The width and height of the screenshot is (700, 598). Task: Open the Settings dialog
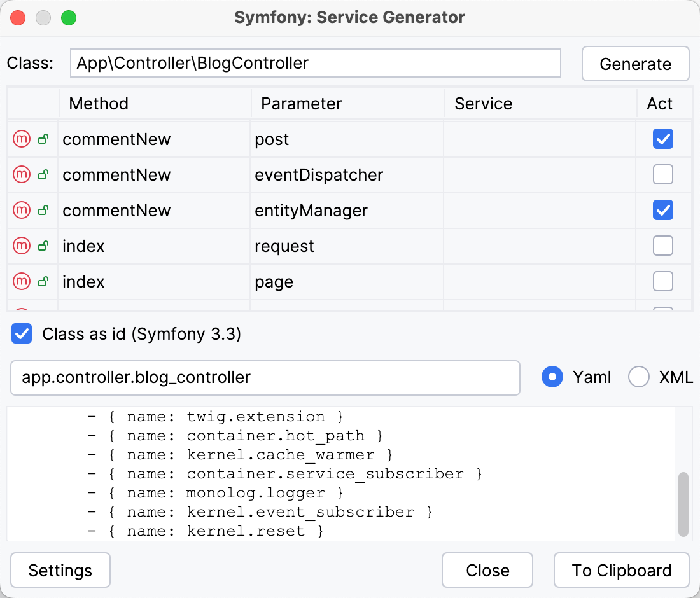(60, 570)
